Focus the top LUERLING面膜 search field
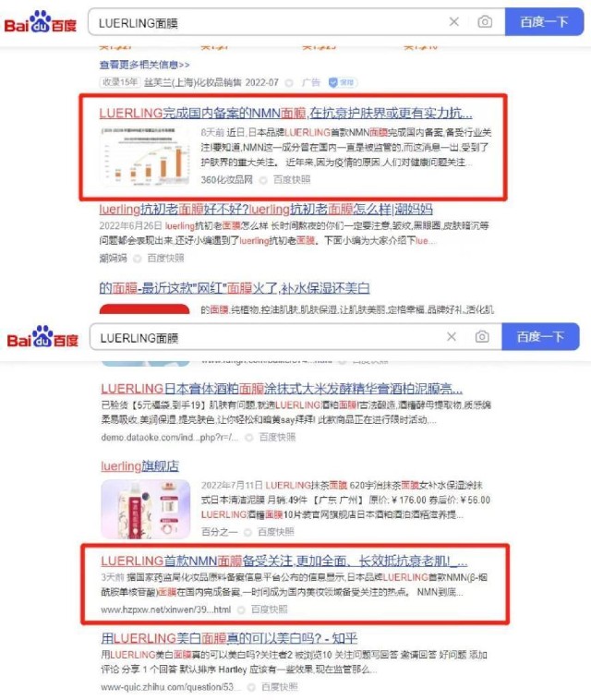 268,22
